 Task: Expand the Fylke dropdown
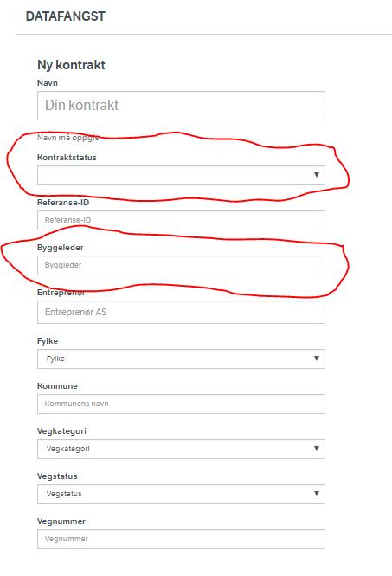point(181,359)
